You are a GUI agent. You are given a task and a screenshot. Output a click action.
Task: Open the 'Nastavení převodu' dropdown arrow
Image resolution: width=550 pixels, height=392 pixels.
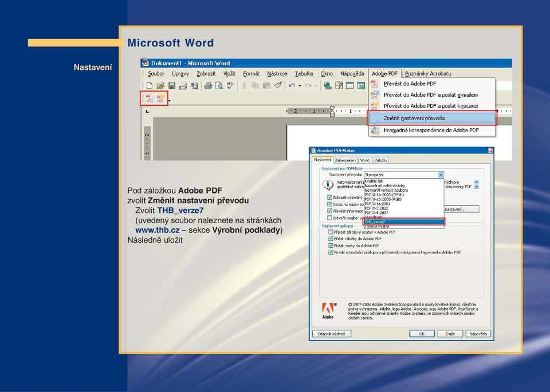441,175
